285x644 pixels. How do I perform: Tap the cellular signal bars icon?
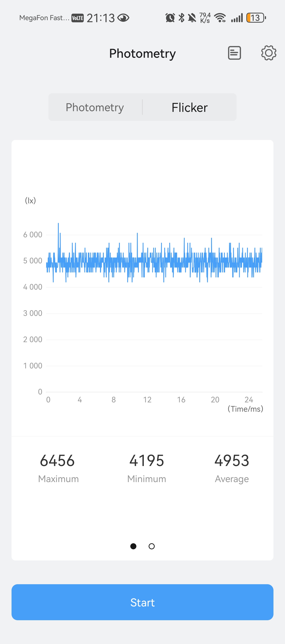tap(237, 18)
